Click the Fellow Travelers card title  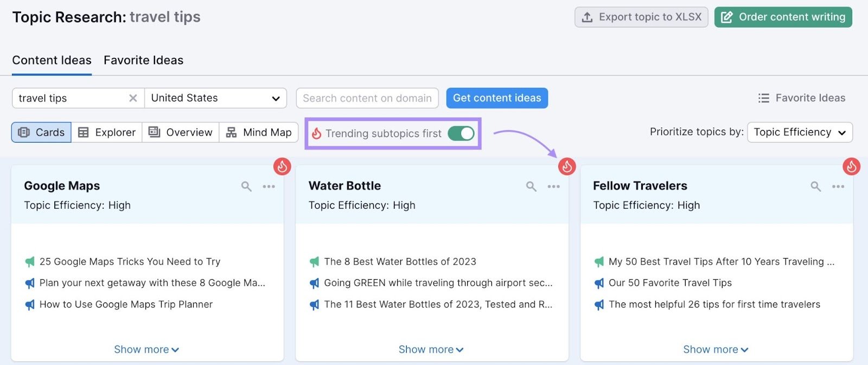click(x=640, y=186)
